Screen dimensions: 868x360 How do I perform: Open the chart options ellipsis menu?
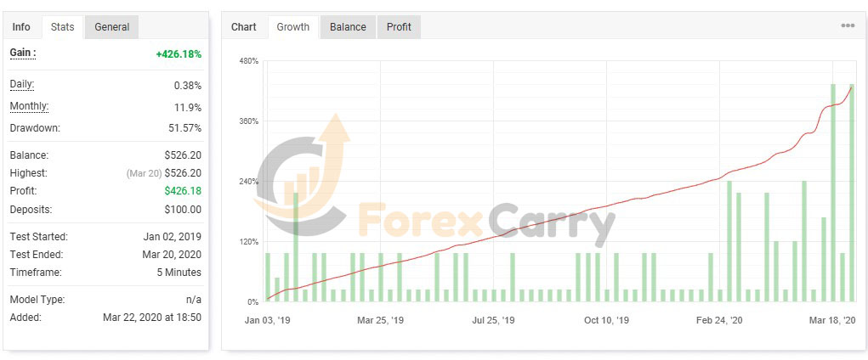click(848, 25)
